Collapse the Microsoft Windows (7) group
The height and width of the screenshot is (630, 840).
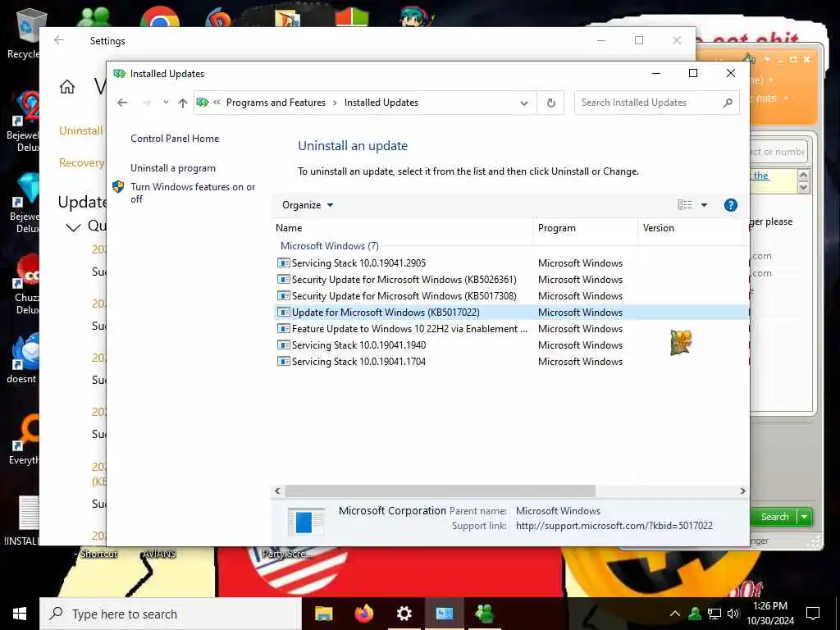(x=330, y=246)
